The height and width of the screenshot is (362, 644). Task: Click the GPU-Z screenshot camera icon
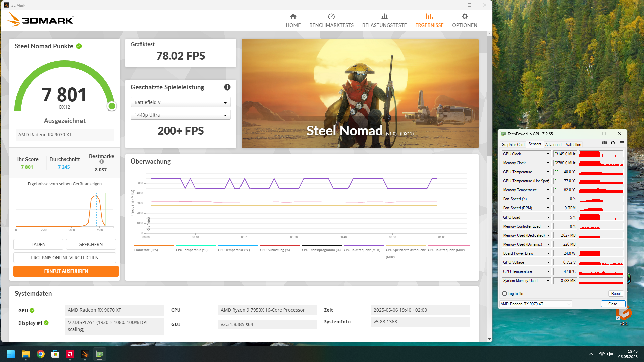coord(604,143)
